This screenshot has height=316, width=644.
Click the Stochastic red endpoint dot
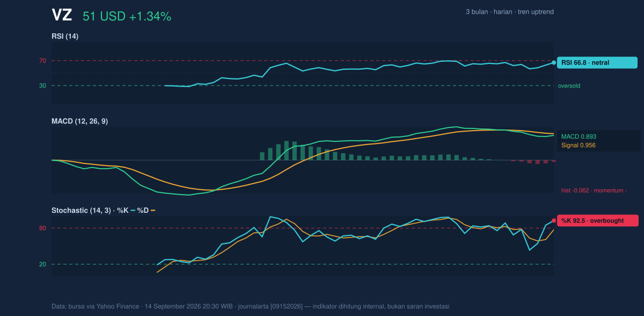coord(554,220)
